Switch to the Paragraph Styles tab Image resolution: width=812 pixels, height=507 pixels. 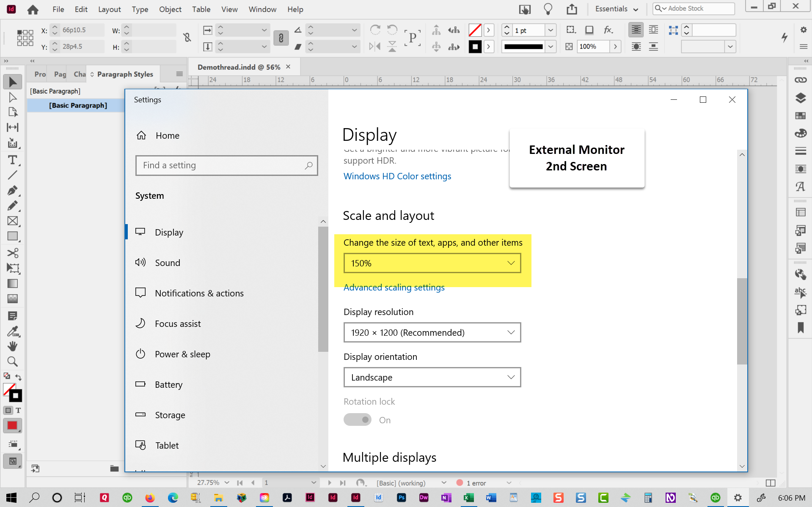pos(124,74)
